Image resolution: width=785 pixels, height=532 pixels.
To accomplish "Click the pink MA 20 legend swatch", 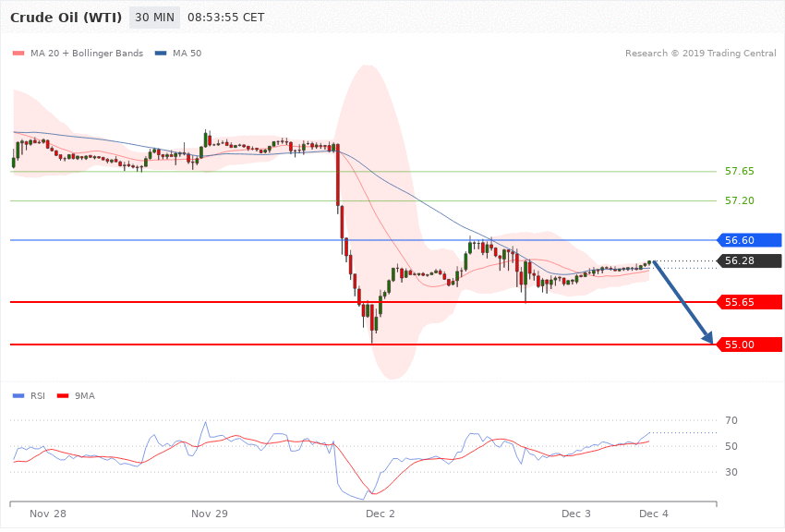I will coord(18,53).
